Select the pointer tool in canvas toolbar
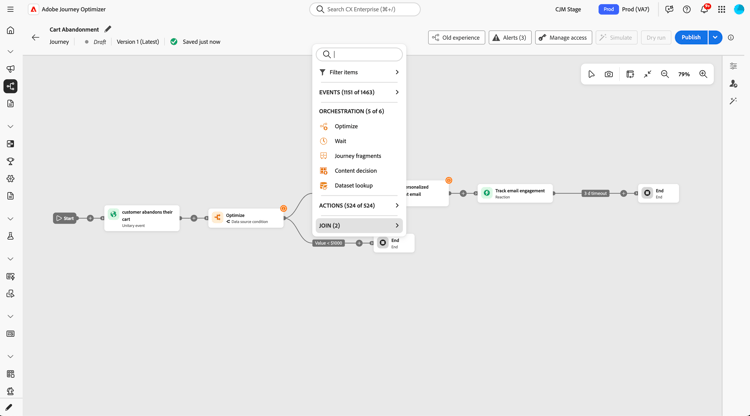Image resolution: width=750 pixels, height=416 pixels. point(591,74)
